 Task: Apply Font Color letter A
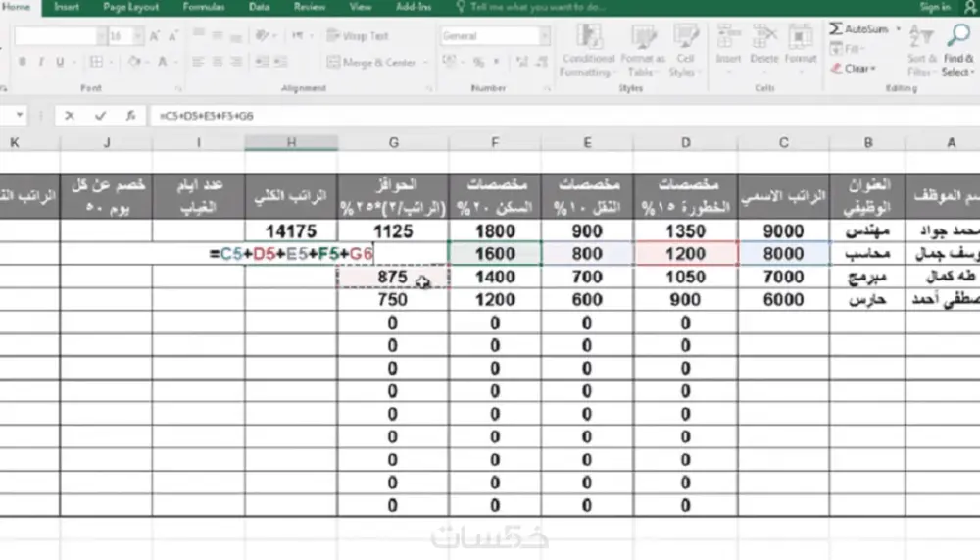pos(163,62)
